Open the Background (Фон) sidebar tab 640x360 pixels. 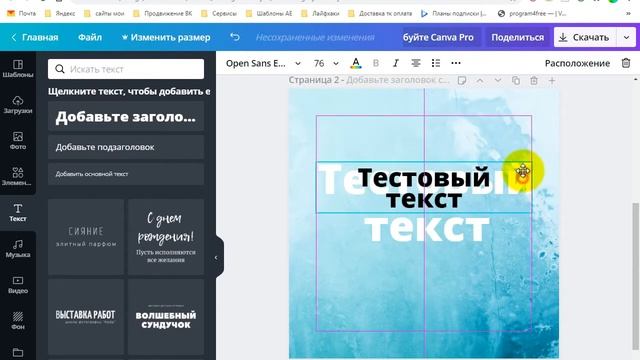tap(18, 320)
